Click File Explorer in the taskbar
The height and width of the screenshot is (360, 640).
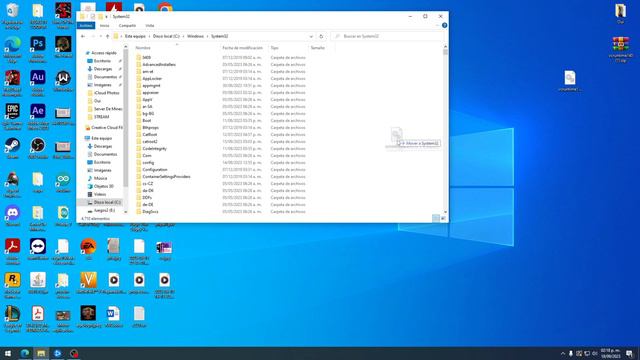click(41, 353)
